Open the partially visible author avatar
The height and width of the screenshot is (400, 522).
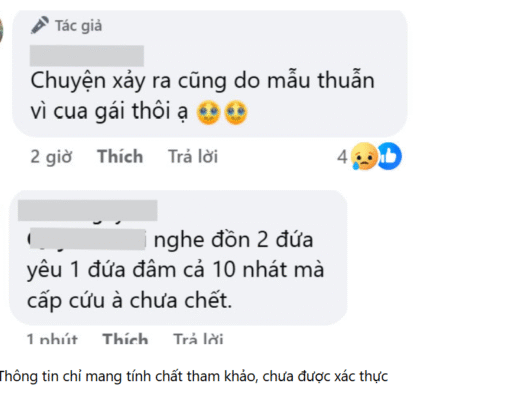[x=1, y=30]
